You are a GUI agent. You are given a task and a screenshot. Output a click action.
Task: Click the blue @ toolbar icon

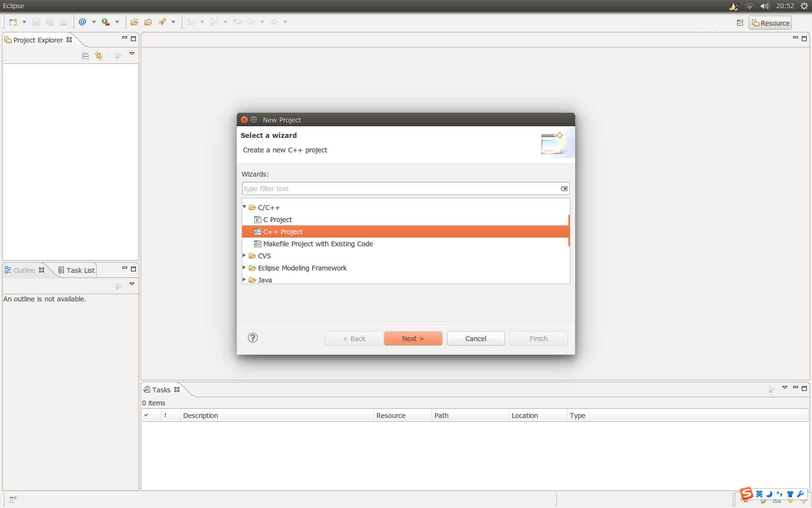pyautogui.click(x=83, y=22)
